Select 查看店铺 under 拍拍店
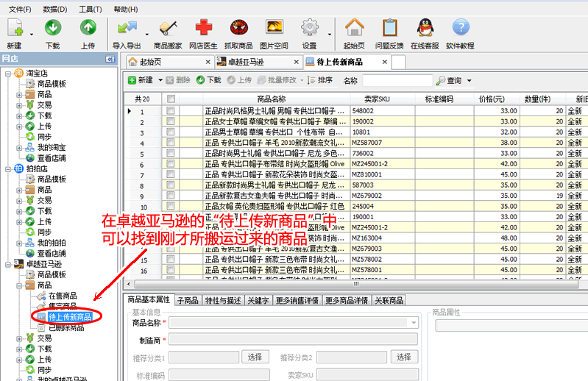Viewport: 588px width, 381px height. coord(52,254)
